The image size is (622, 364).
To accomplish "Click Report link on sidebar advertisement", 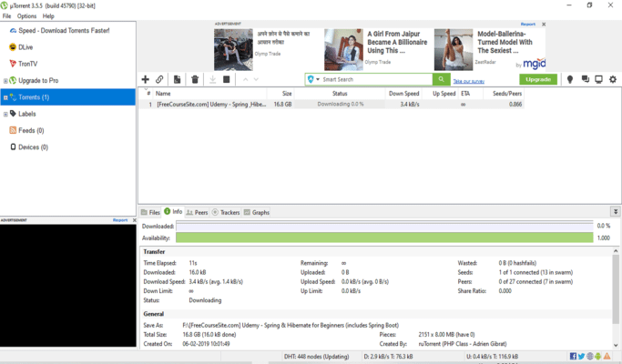I will 120,220.
